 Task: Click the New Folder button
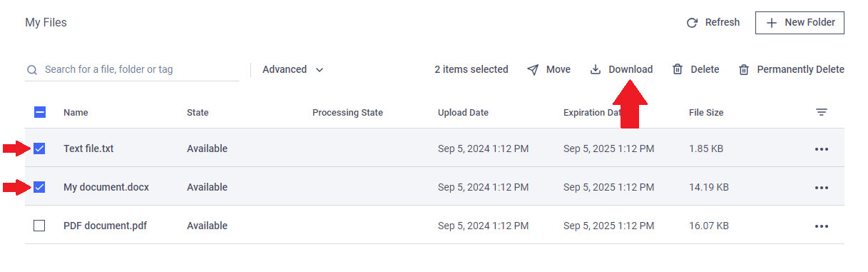tap(800, 23)
